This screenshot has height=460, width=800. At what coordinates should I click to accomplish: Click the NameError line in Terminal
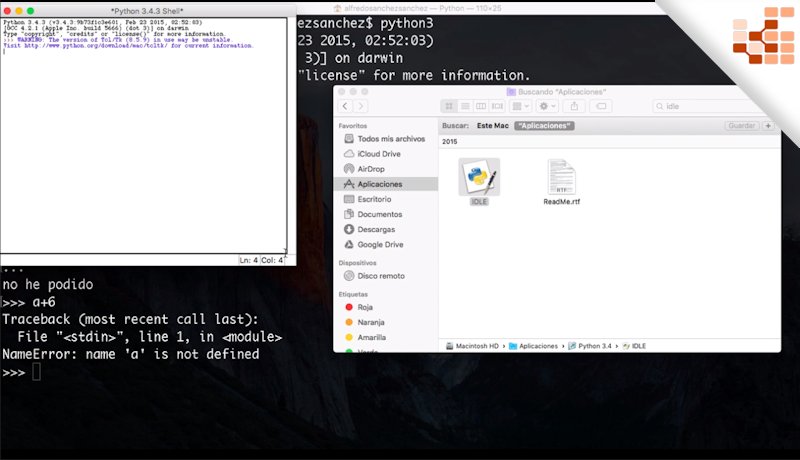click(x=131, y=354)
